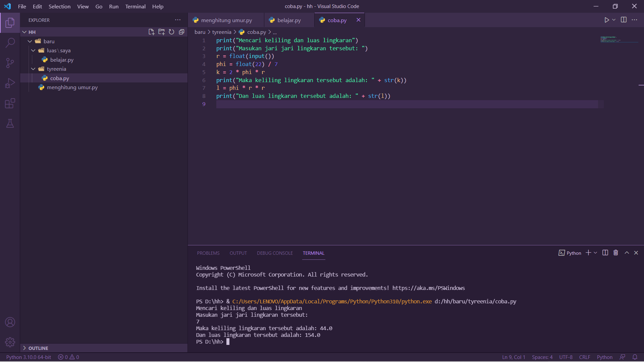Click the tyreenia breadcrumb segment
Viewport: 644px width, 362px height.
click(x=222, y=32)
